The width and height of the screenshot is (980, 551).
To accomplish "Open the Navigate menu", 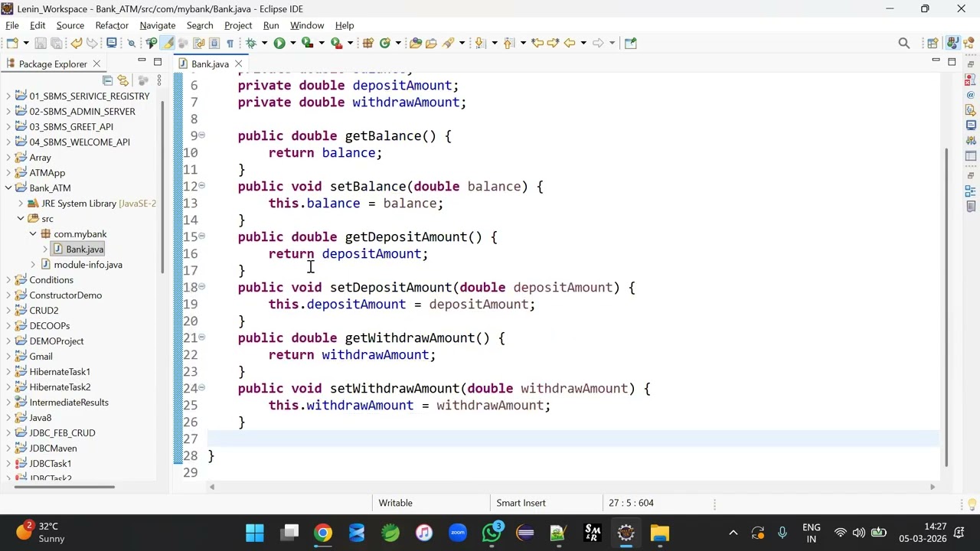I will click(158, 25).
